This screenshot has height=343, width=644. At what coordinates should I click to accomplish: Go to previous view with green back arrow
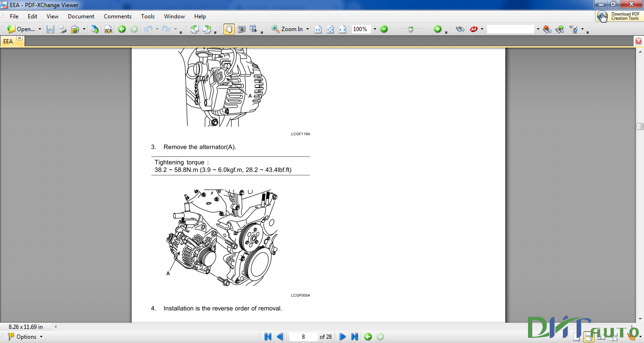122,29
